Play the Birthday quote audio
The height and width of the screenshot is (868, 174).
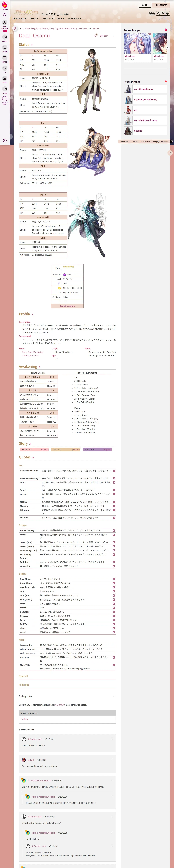coord(114,657)
